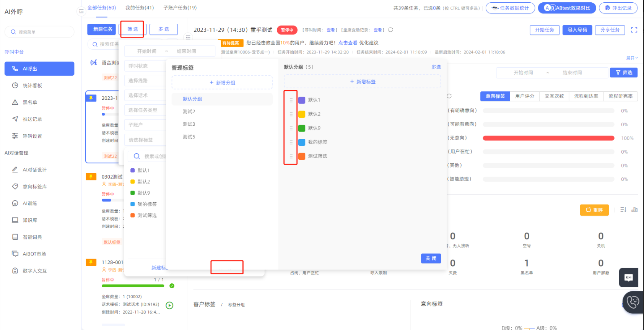Select the 用户评分 tab

pos(524,96)
